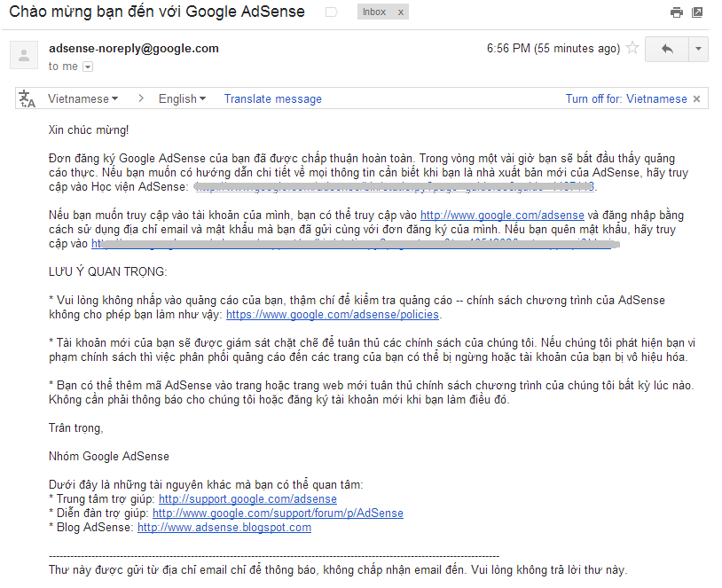Screen dimensions: 722x588
Task: Click the blank label icon beside the subject
Action: [x=333, y=12]
